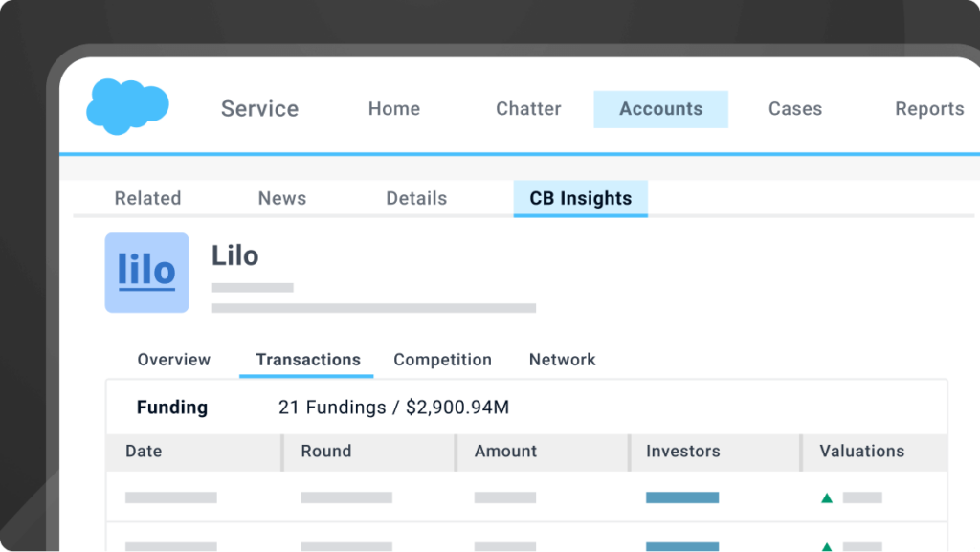
Task: Open the Chatter navigation item
Action: coord(528,109)
